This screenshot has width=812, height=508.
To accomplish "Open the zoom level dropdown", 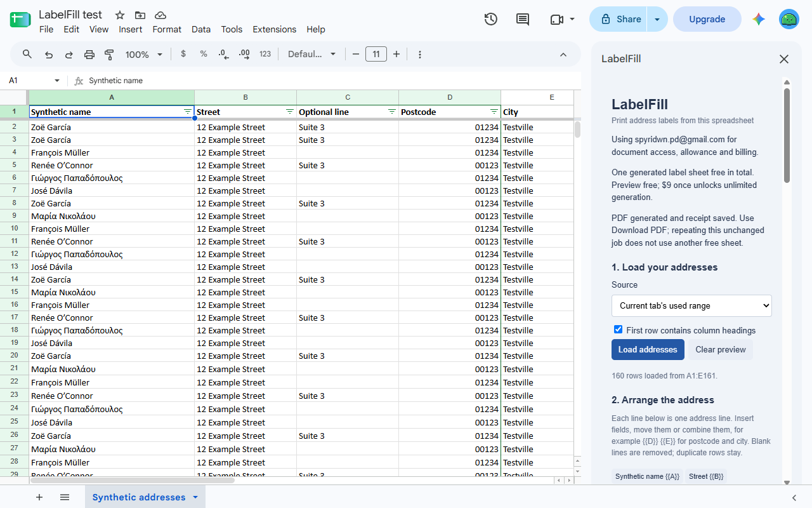I will pyautogui.click(x=144, y=55).
